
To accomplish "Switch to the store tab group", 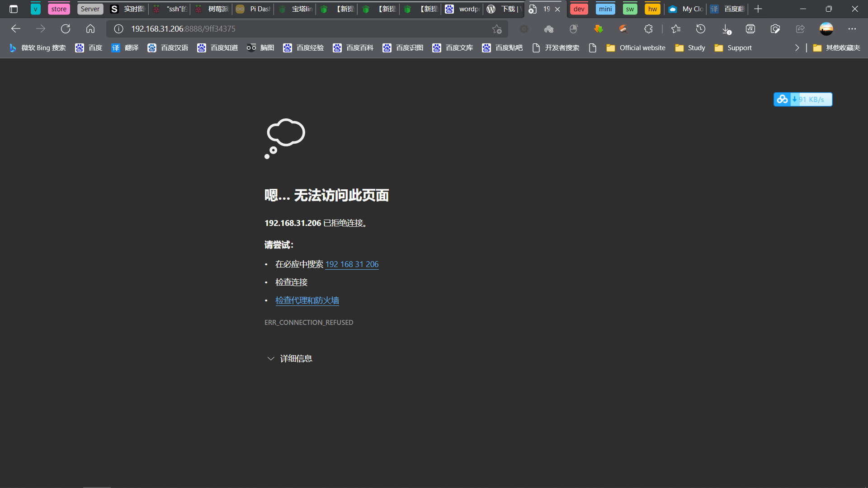I will [59, 9].
